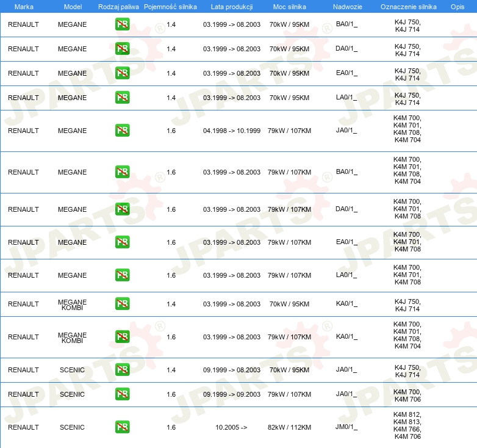
Task: Click SCENIC model in the 09.2003 row
Action: pyautogui.click(x=72, y=394)
